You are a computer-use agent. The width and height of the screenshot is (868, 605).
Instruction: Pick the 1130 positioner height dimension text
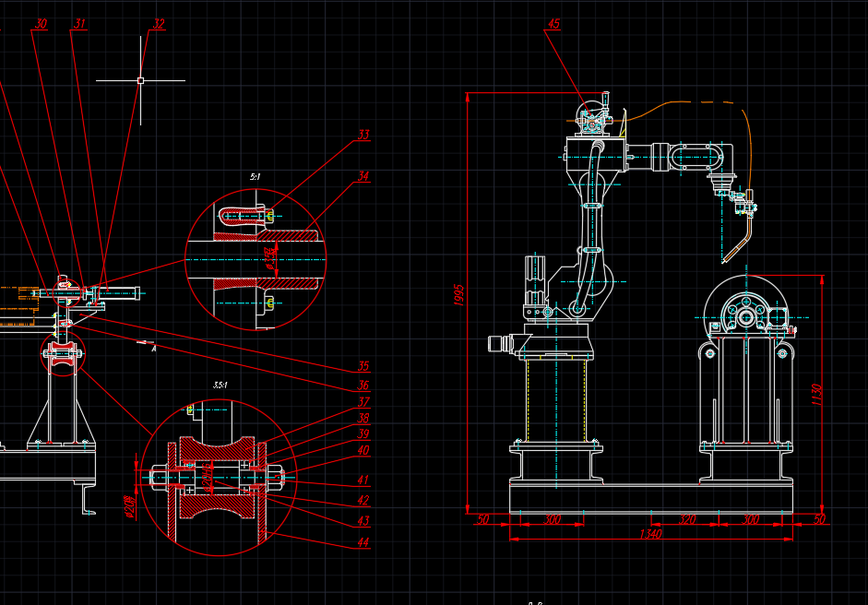816,394
